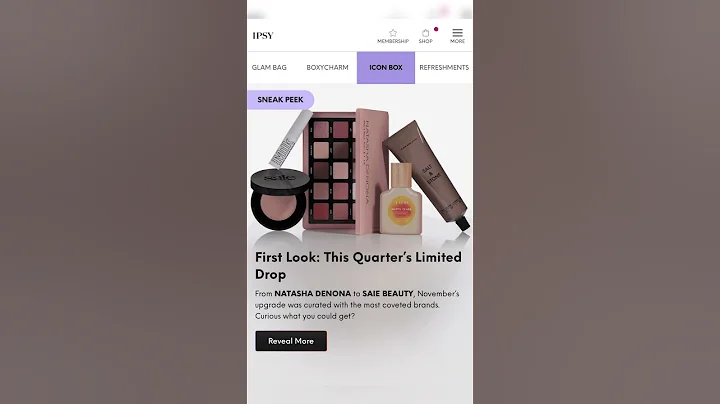Select the small perfume bottle image

[x=400, y=199]
